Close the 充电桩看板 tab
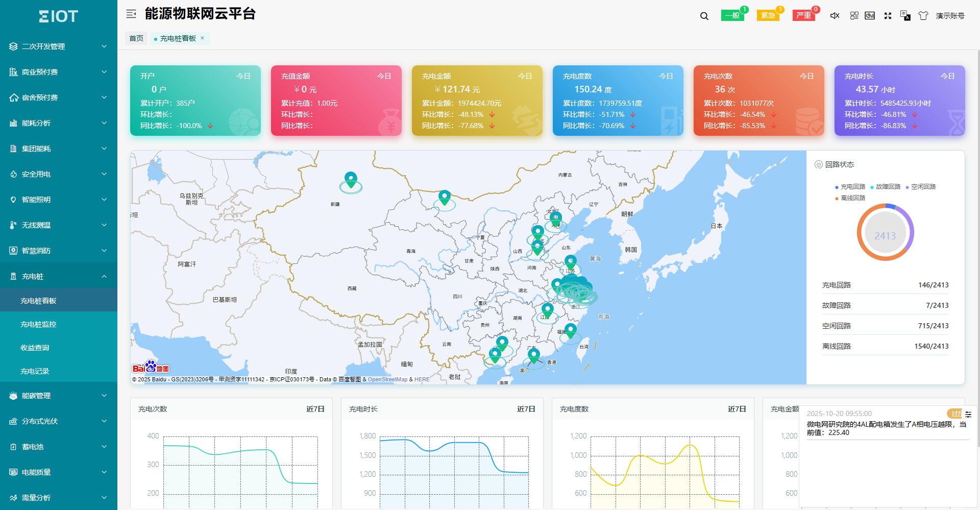Screen dimensions: 980x510 tap(202, 38)
